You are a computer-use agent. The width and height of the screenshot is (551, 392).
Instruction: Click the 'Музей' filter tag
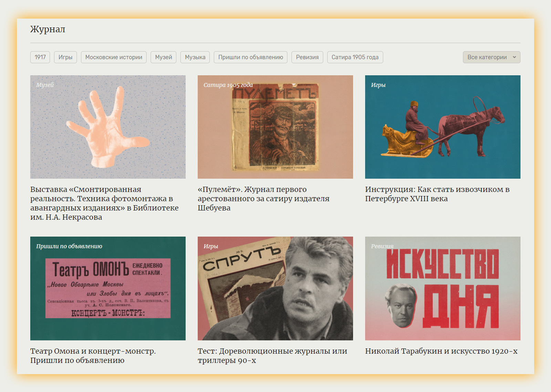[x=163, y=57]
